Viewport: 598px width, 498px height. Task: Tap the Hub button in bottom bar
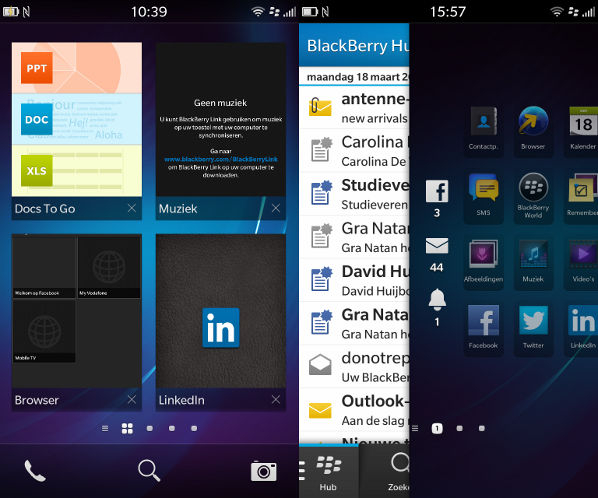click(328, 472)
